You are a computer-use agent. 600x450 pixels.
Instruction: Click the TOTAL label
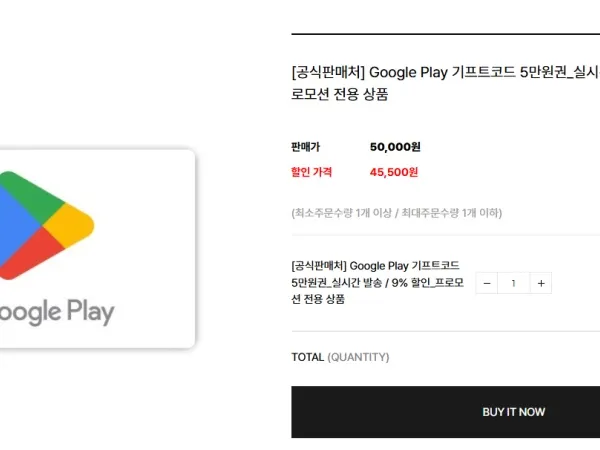coord(307,357)
